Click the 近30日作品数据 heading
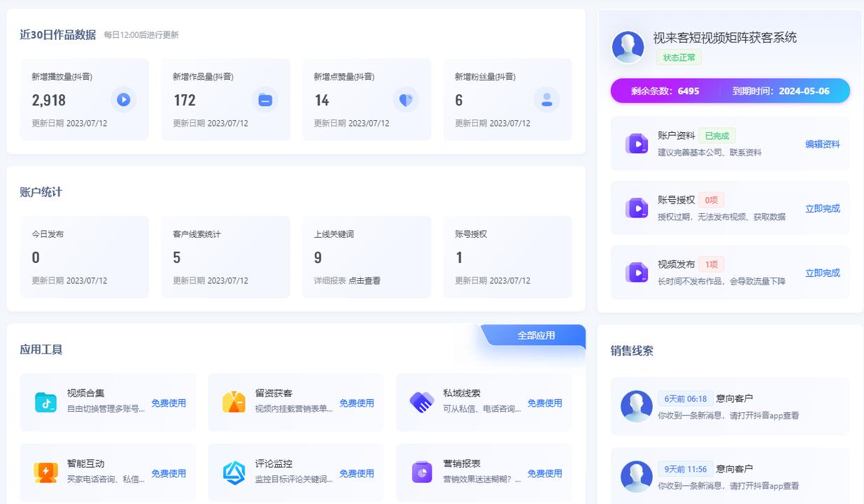 pos(58,35)
